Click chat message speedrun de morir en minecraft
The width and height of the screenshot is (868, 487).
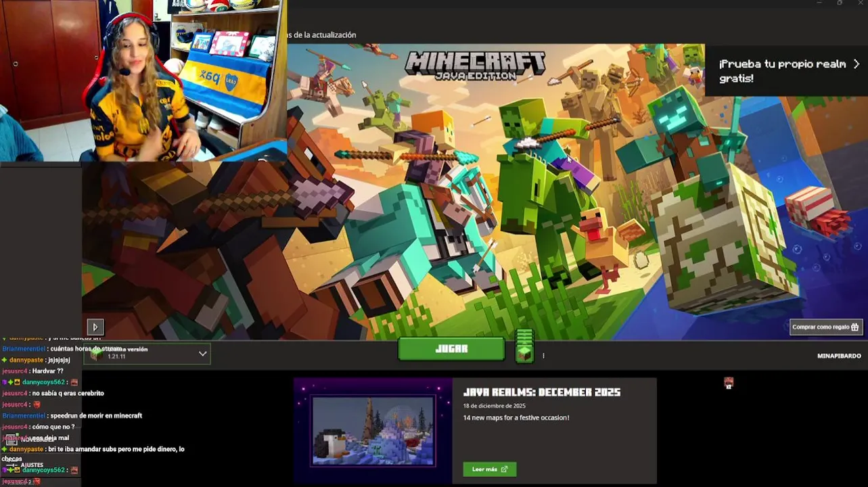click(x=96, y=415)
